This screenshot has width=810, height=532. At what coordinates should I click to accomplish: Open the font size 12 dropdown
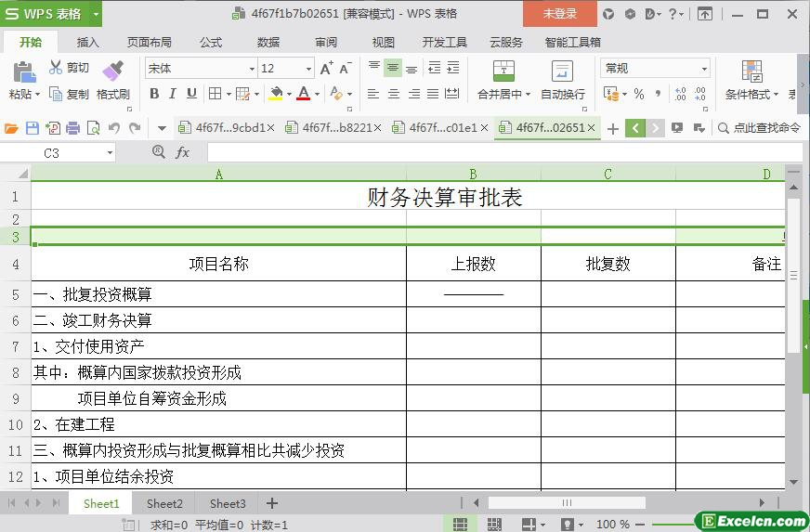click(x=308, y=69)
